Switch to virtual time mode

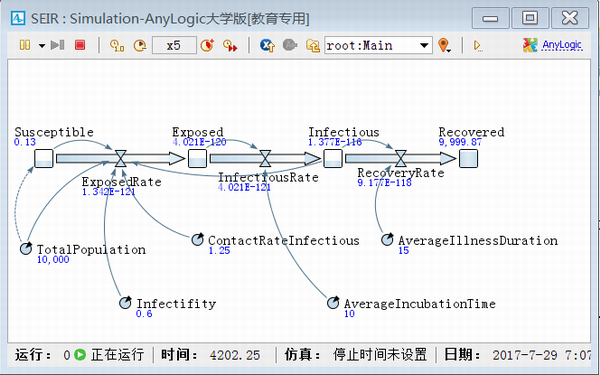230,46
